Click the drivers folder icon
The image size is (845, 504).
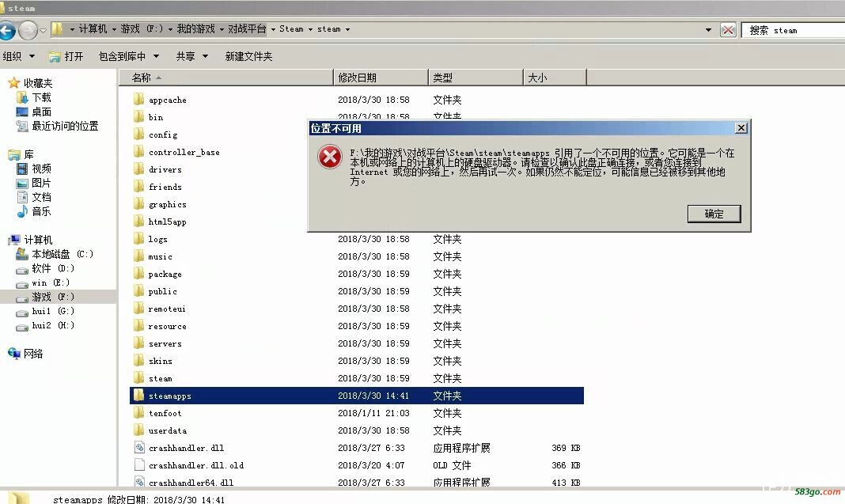click(x=139, y=169)
